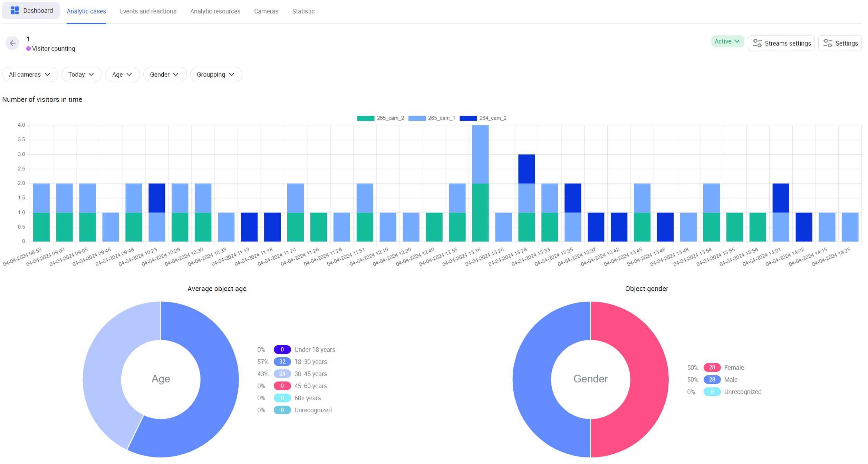Click the Unrecognized gender count badge
Viewport: 868px width, 464px height.
(712, 392)
